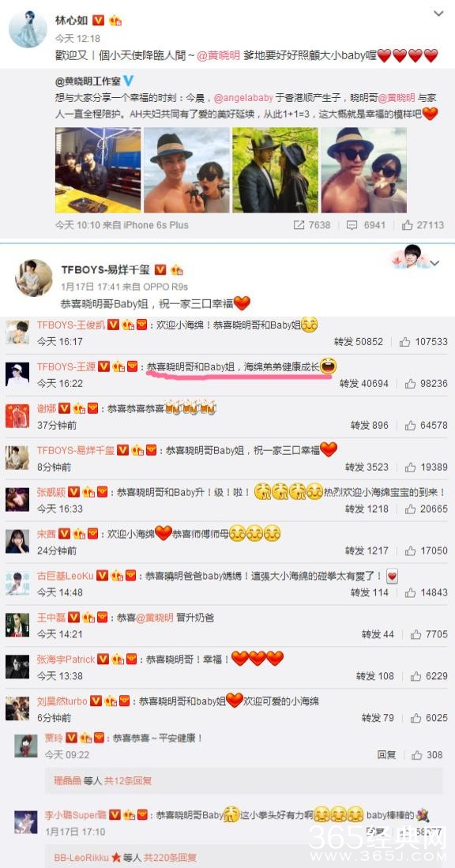The image size is (455, 868).
Task: Click the repost icon showing 7638
Action: click(299, 225)
